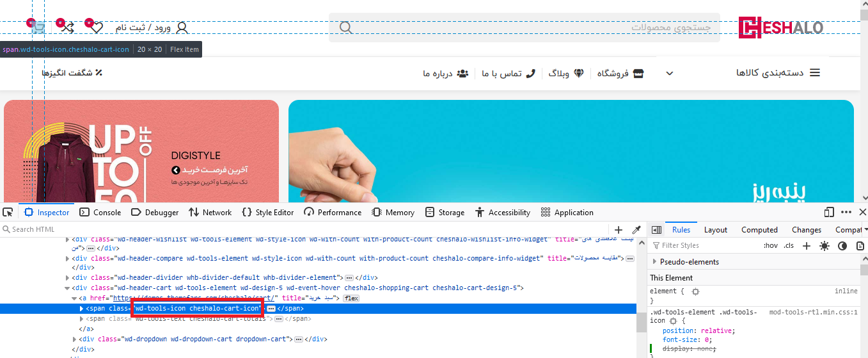This screenshot has height=358, width=868.
Task: Click the percent icon beside شگفت انگیزها
Action: (x=99, y=73)
